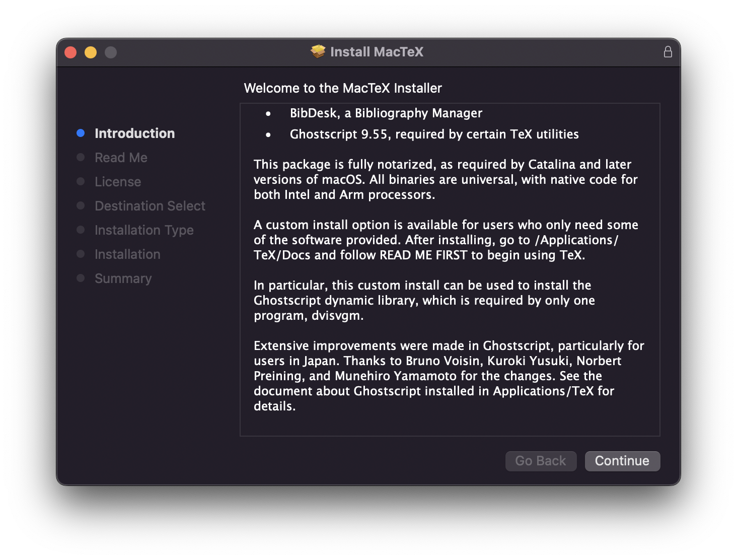Minimize the installer with yellow button
This screenshot has height=560, width=737.
(91, 52)
